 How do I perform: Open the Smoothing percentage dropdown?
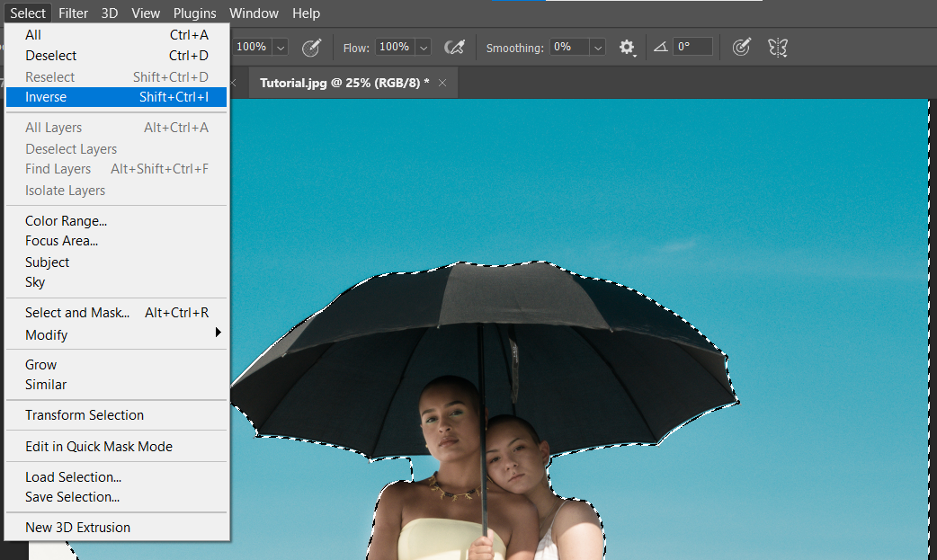[598, 48]
